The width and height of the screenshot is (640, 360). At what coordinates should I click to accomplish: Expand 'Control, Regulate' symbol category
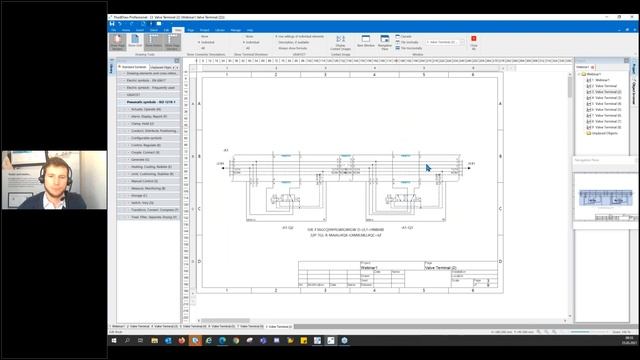click(149, 145)
